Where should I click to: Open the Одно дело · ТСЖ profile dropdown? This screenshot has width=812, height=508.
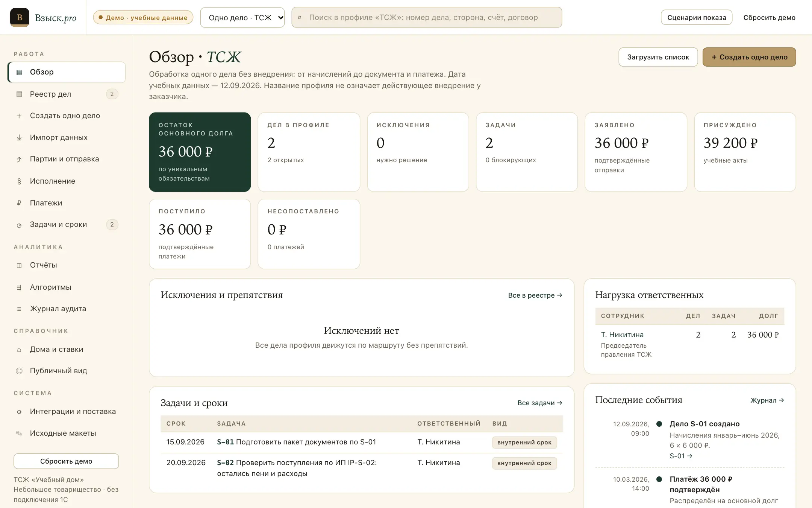(x=242, y=17)
